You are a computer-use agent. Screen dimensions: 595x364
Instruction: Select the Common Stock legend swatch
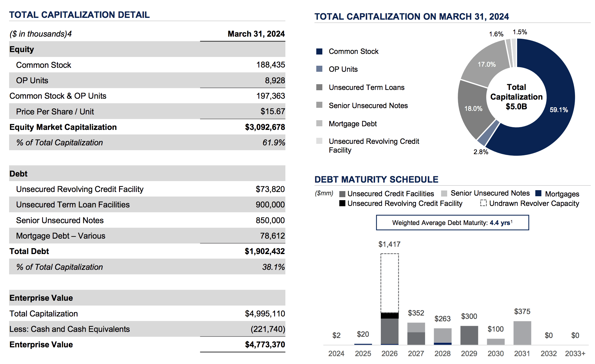click(319, 51)
